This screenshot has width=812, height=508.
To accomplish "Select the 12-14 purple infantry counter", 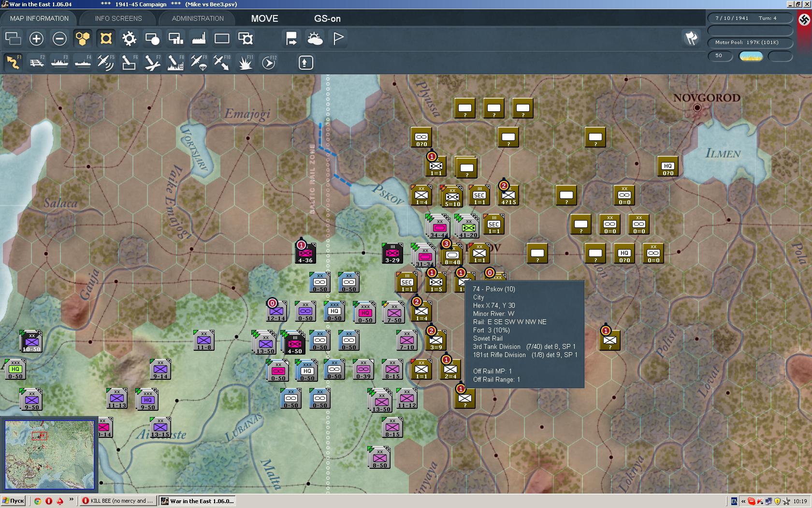I will point(276,311).
